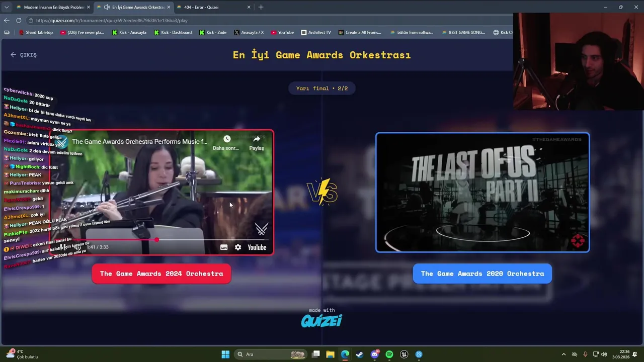Go back using the browser back arrow
This screenshot has width=644, height=362.
pyautogui.click(x=7, y=21)
